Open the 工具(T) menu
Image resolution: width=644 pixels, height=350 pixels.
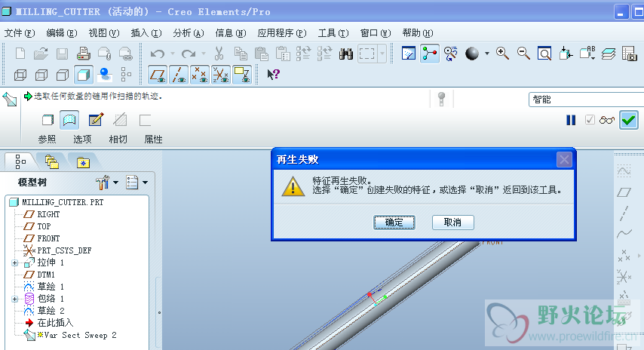(333, 33)
